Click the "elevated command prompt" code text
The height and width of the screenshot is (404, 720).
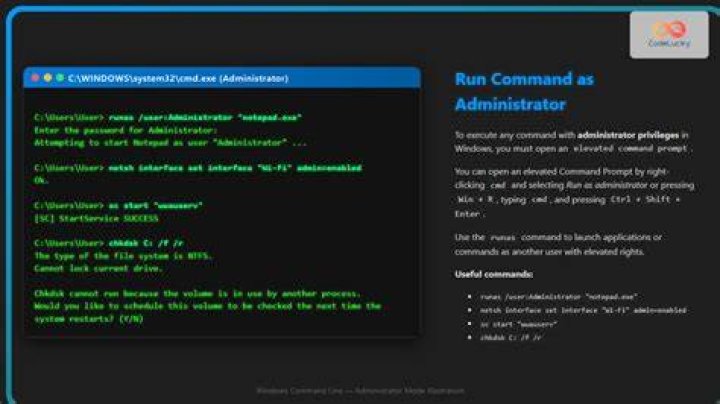tap(630, 149)
